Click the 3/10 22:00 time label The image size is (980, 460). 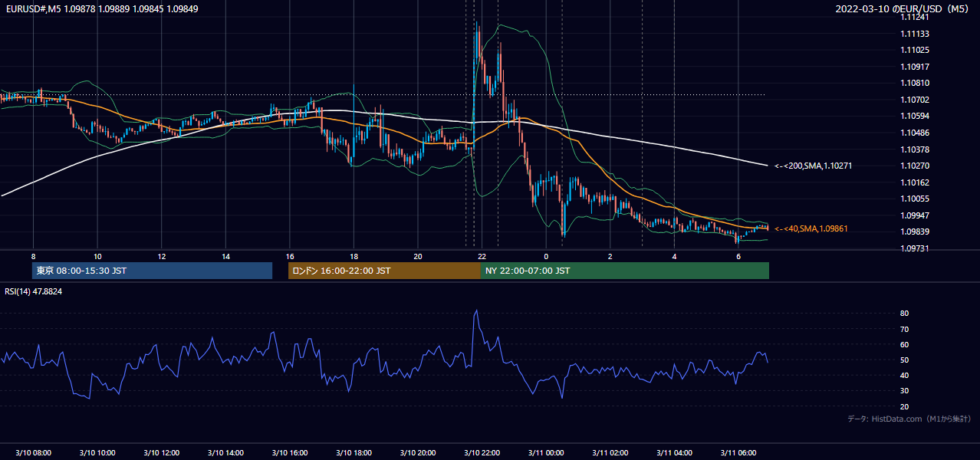(x=482, y=452)
